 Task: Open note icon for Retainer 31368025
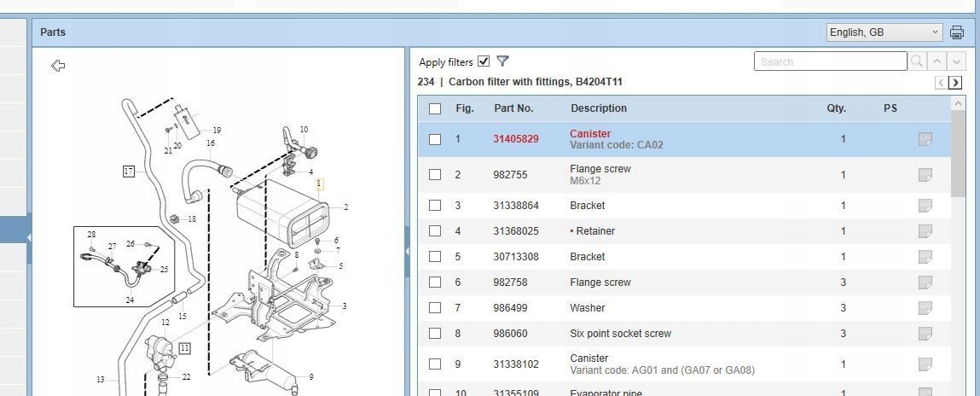click(925, 231)
